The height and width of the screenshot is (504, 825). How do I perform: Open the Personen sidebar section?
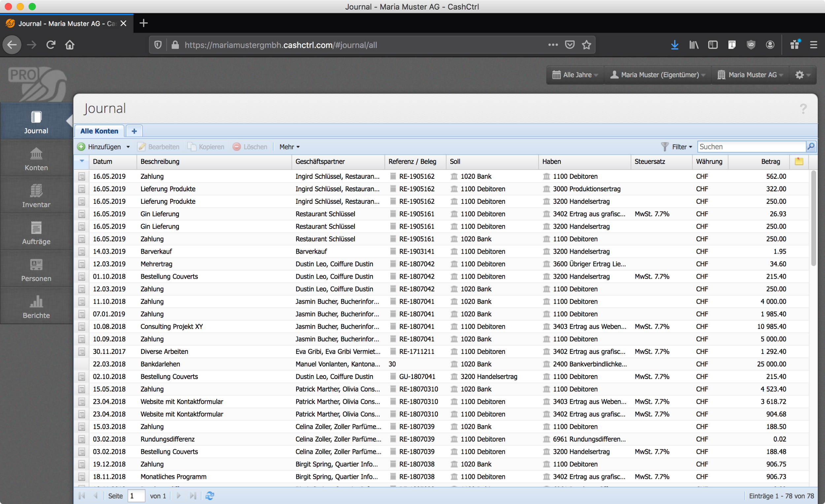(36, 269)
